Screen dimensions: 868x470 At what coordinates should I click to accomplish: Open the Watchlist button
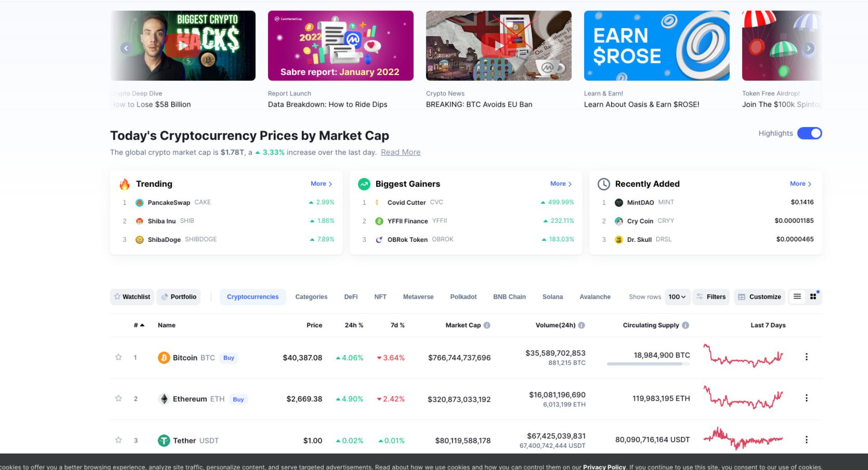pyautogui.click(x=132, y=297)
